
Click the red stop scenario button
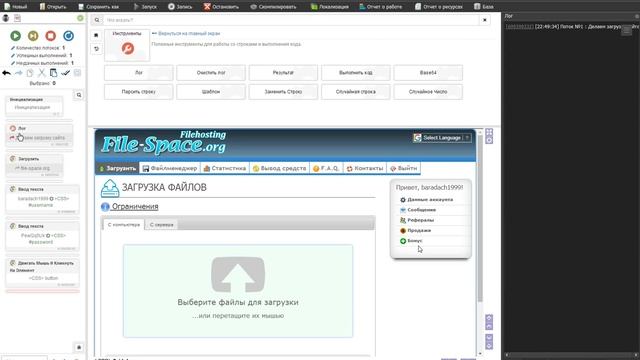(51, 36)
